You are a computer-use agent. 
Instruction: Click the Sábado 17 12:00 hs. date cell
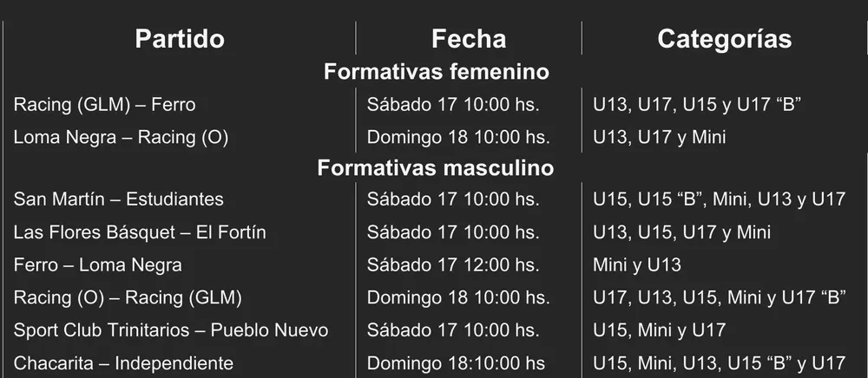click(x=453, y=265)
